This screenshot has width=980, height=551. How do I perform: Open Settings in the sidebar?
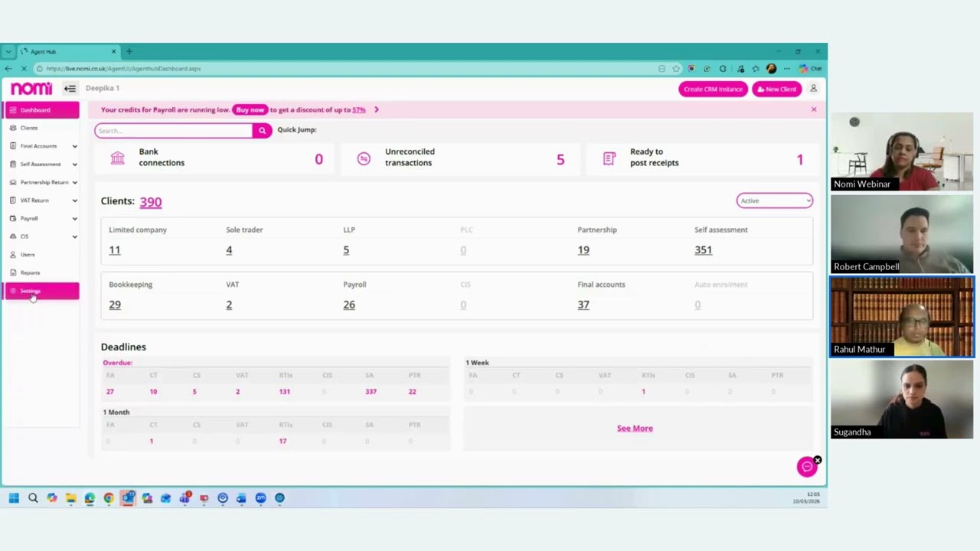(x=42, y=291)
